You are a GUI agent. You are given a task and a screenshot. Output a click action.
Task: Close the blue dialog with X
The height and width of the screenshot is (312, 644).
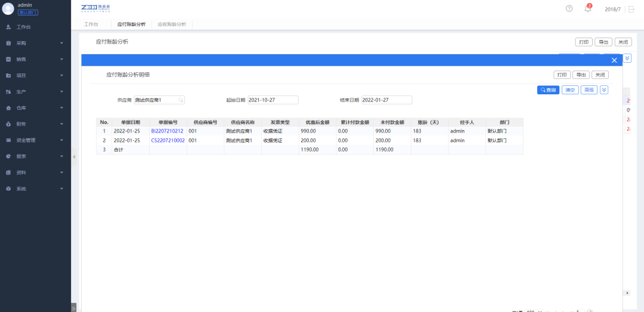[x=614, y=60]
